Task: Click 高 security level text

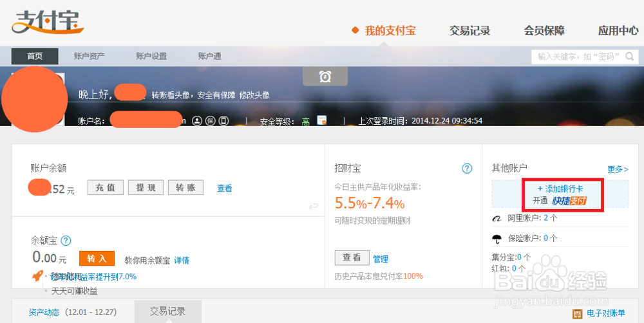Action: click(306, 122)
